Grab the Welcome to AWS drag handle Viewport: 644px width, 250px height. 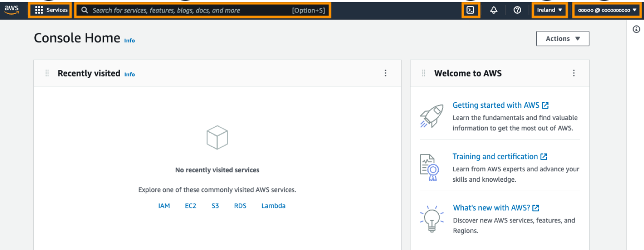[x=424, y=73]
